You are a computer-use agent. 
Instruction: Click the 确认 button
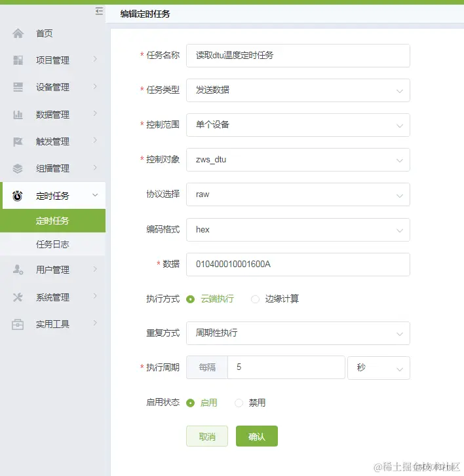(257, 436)
